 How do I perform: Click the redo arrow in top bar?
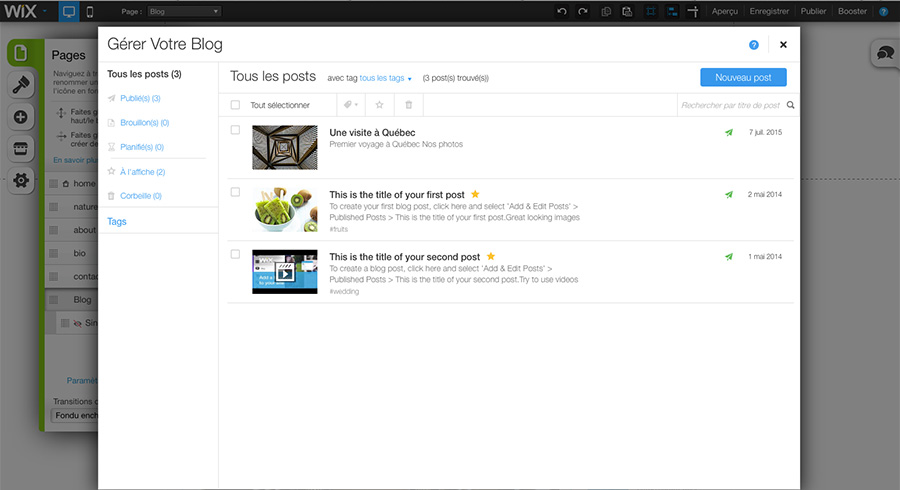coord(583,11)
